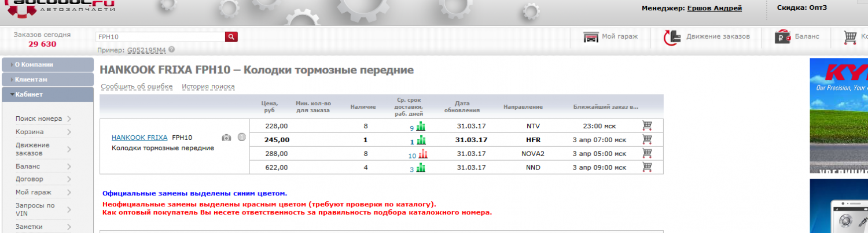
Task: Open the HANKOOK FRIXA brand link
Action: (x=139, y=138)
